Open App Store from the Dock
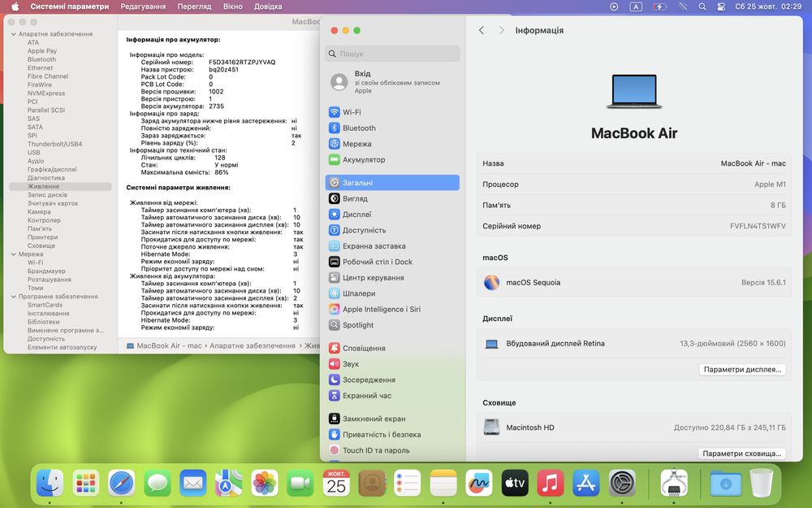Screen dimensions: 812x508 pyautogui.click(x=585, y=483)
